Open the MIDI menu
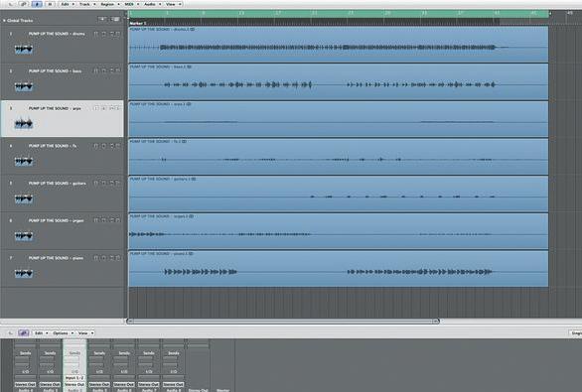Screen dimensions: 582x392 pyautogui.click(x=131, y=4)
